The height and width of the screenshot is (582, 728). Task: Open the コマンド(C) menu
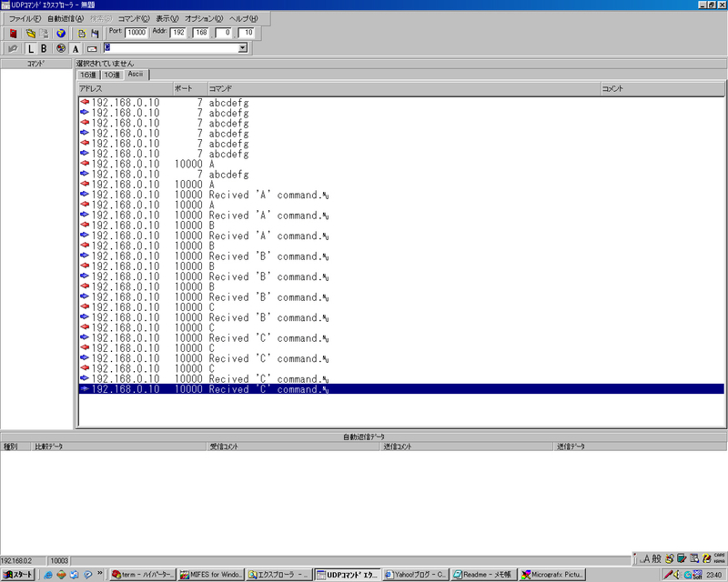coord(134,18)
